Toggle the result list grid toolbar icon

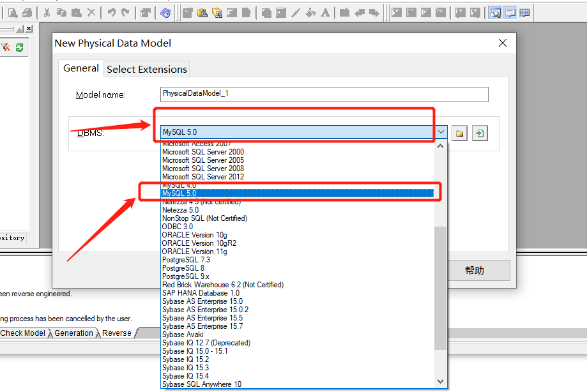click(x=524, y=12)
